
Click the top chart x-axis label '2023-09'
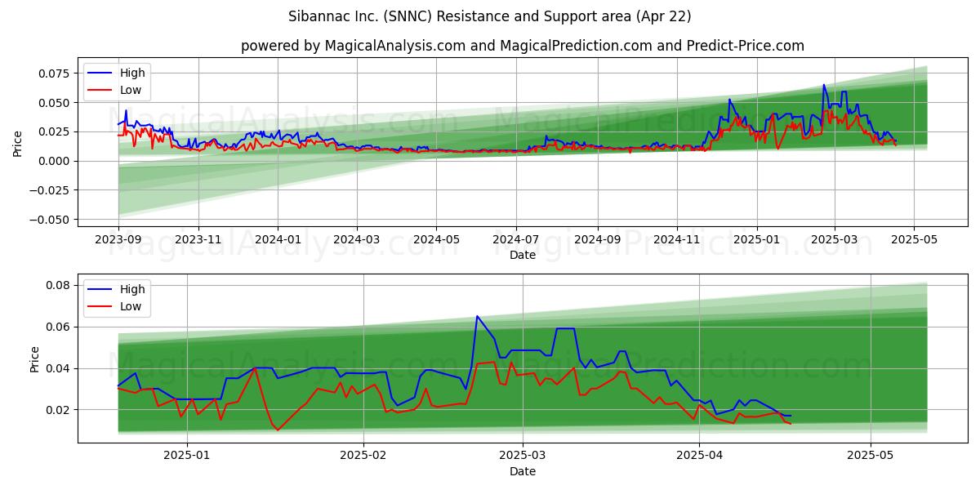[x=118, y=239]
